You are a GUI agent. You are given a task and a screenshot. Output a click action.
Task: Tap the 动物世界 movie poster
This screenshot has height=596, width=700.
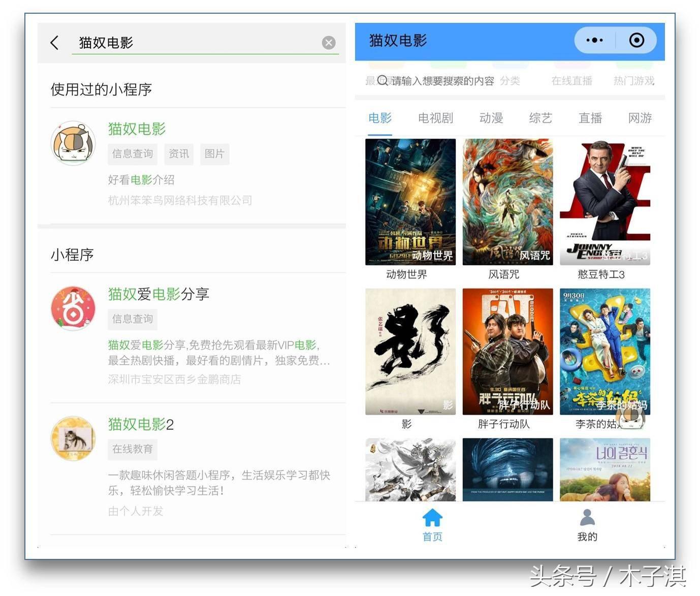tap(410, 202)
